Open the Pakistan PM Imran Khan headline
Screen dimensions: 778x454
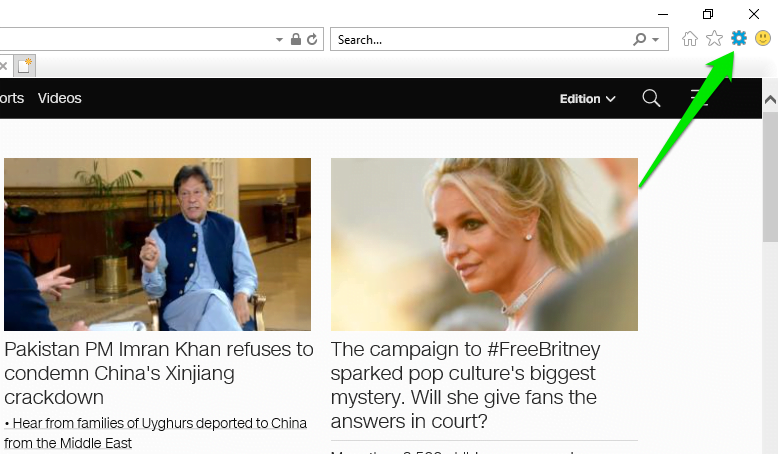tap(159, 373)
